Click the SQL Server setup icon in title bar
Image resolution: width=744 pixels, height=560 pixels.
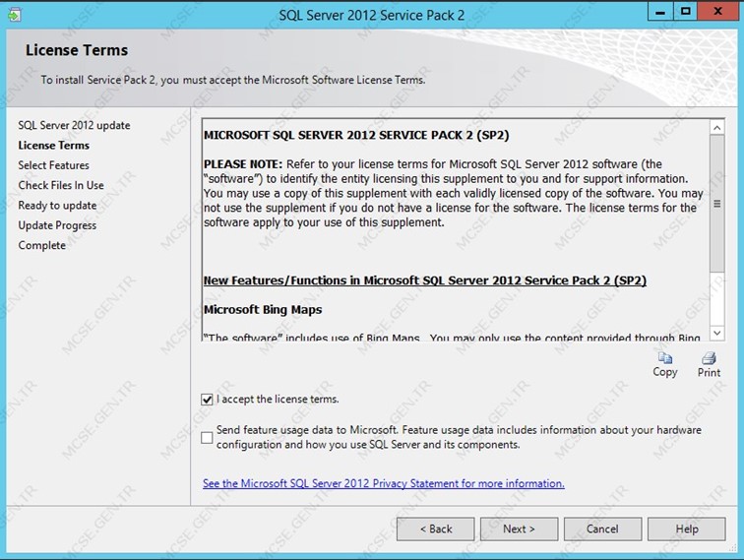coord(14,15)
